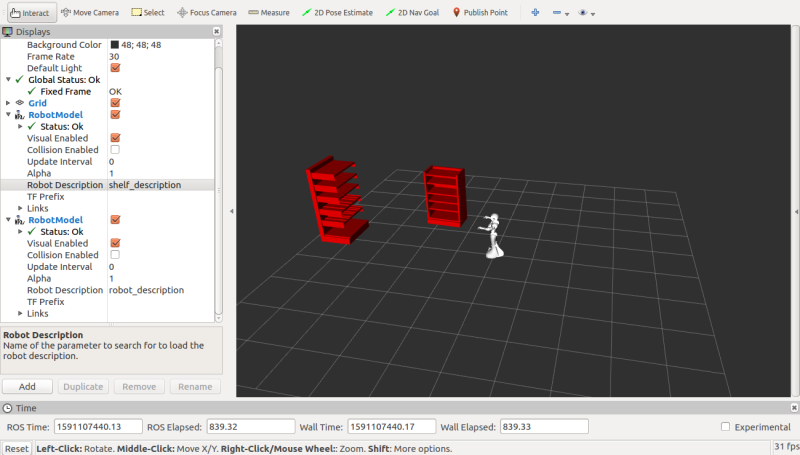Disable the first RobotModel checkbox
The height and width of the screenshot is (455, 800).
115,115
